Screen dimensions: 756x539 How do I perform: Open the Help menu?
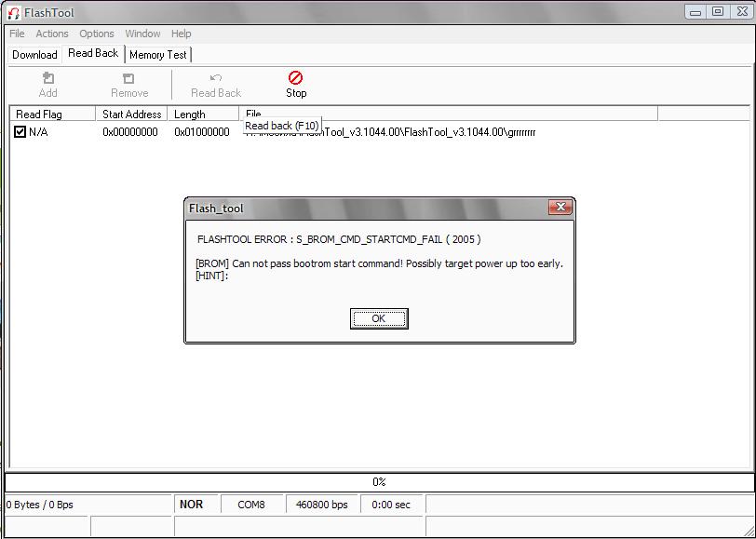tap(182, 34)
